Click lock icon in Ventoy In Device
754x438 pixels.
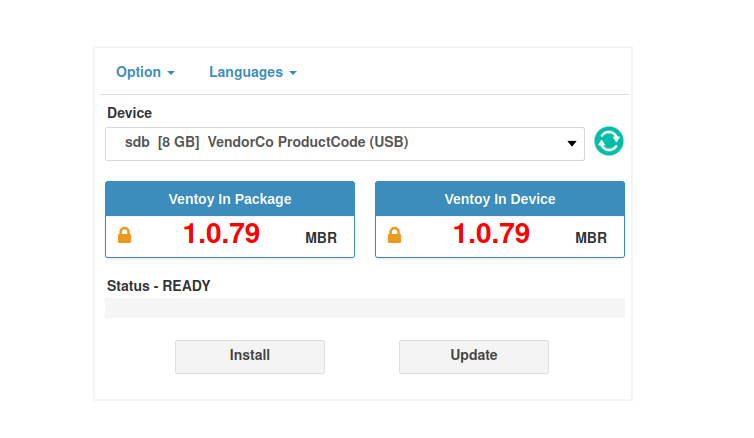[x=395, y=236]
